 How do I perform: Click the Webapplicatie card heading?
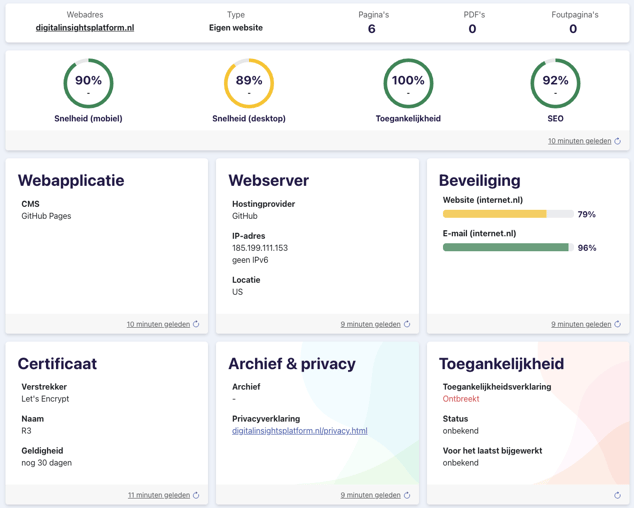pos(71,180)
